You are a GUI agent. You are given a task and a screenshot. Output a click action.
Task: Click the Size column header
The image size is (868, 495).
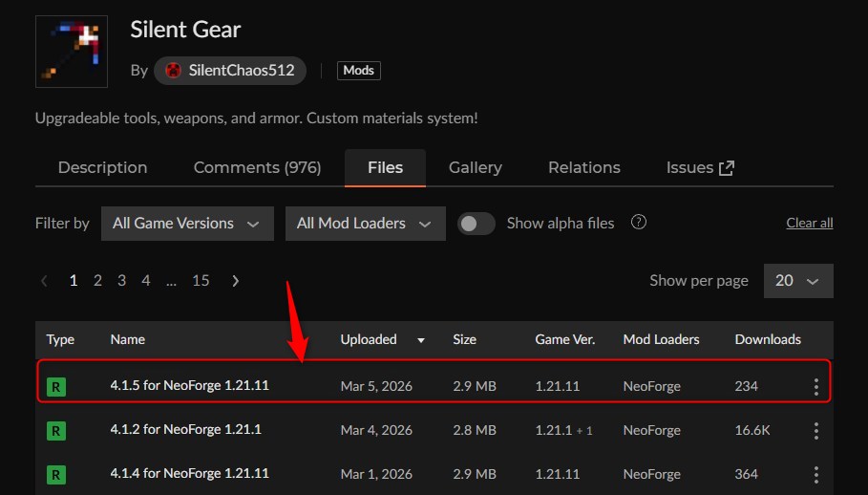[464, 339]
